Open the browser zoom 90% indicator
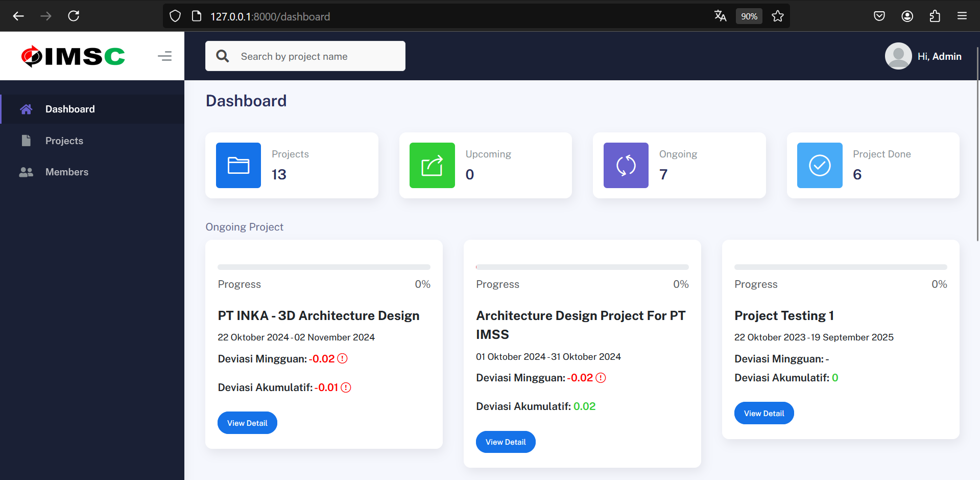980x480 pixels. tap(749, 16)
